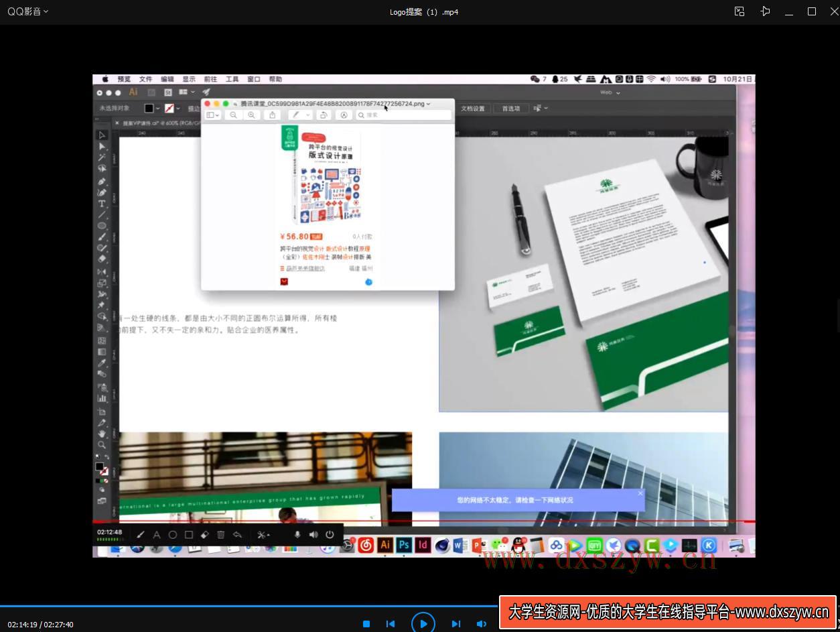This screenshot has width=840, height=632.
Task: Select the Hand tool in Illustrator
Action: click(x=102, y=434)
